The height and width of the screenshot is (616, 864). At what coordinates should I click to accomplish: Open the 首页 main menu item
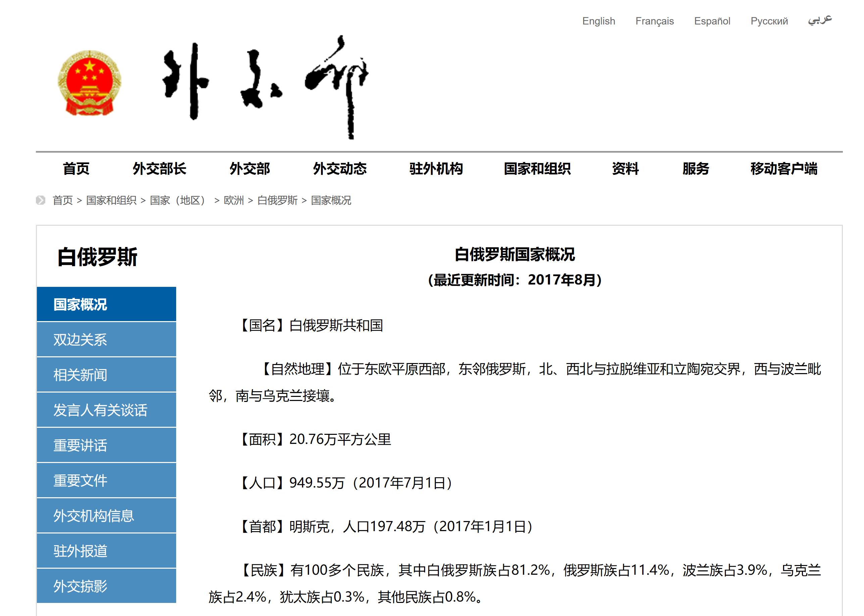76,168
